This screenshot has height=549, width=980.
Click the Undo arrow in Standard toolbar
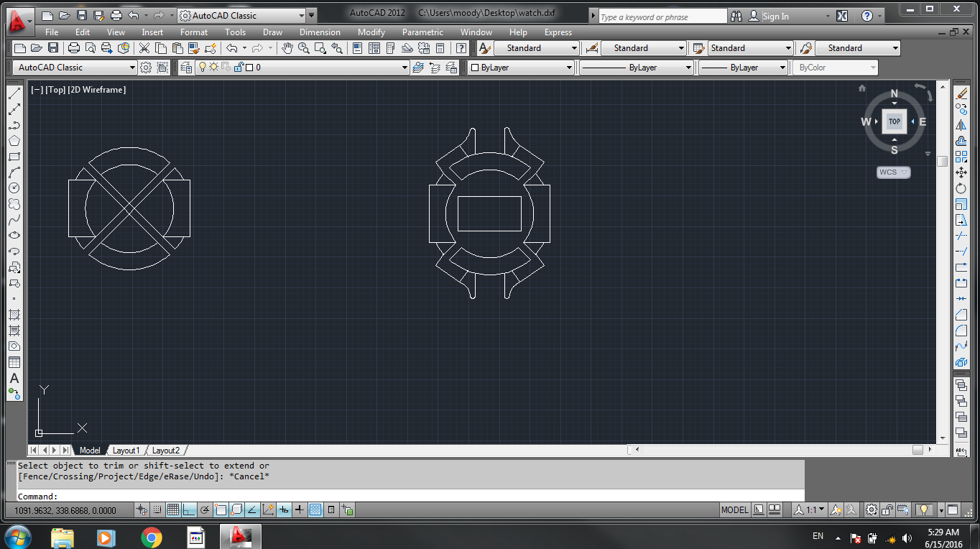click(232, 48)
